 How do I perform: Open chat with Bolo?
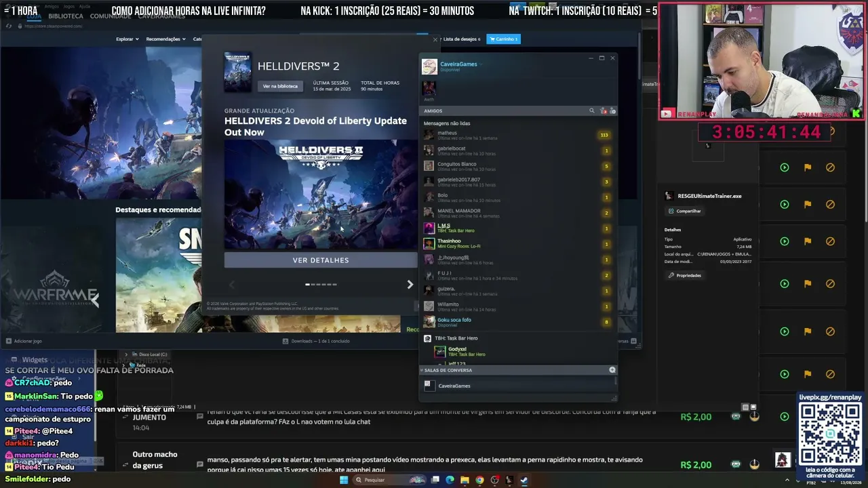[519, 197]
